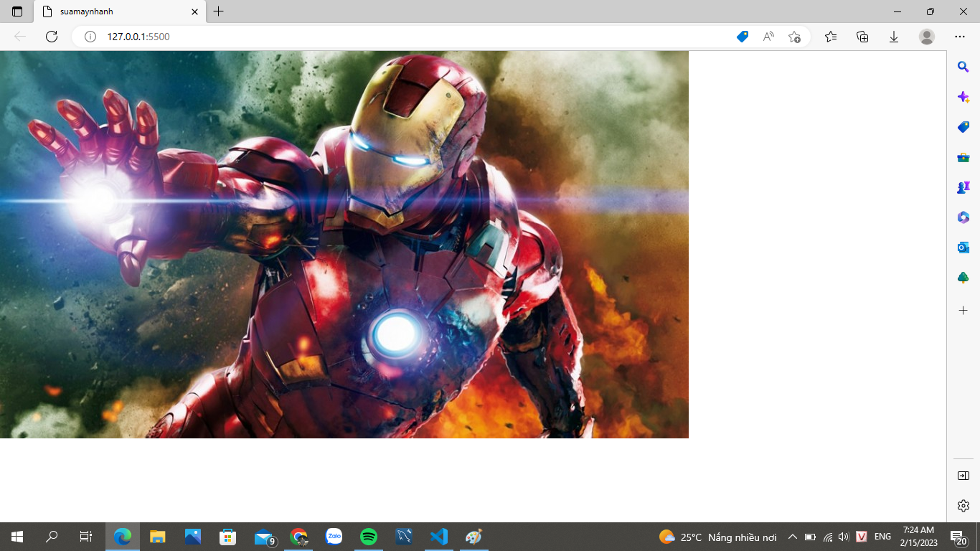Click the red V tray icon

[862, 537]
